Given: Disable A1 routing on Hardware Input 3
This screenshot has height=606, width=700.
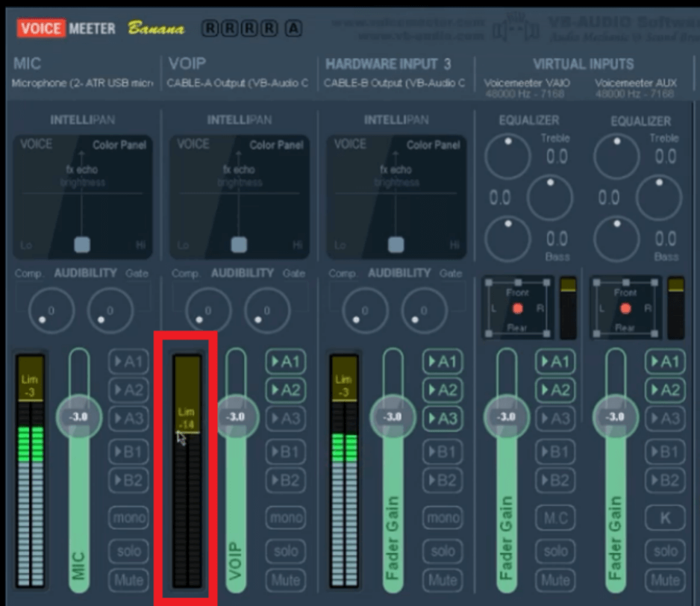Looking at the screenshot, I should click(443, 361).
